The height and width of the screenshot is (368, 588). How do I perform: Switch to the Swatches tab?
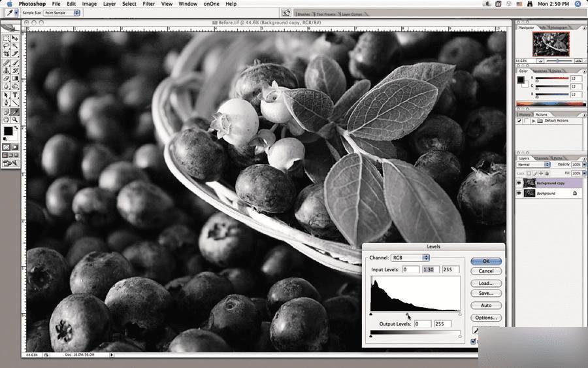point(540,71)
